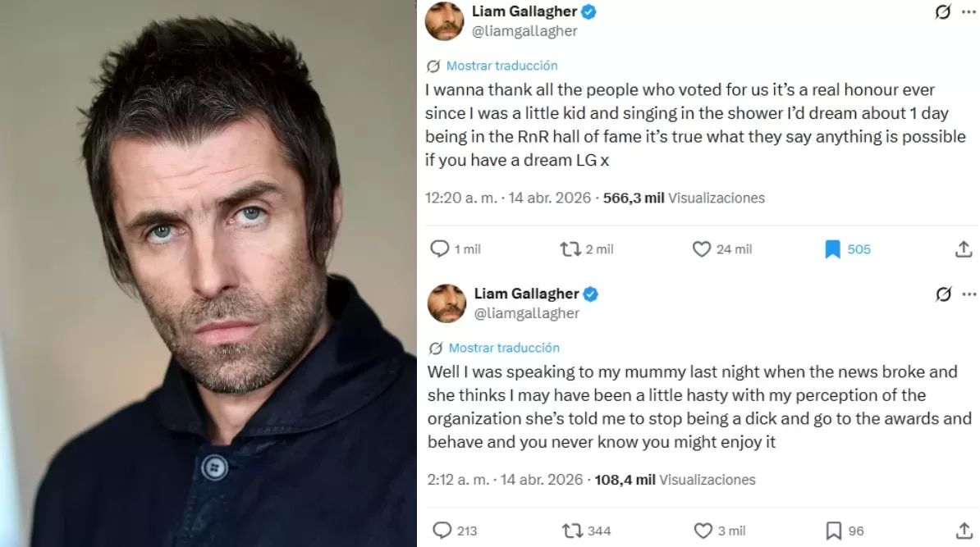Bookmark the second tweet
This screenshot has height=547, width=980.
(x=832, y=531)
